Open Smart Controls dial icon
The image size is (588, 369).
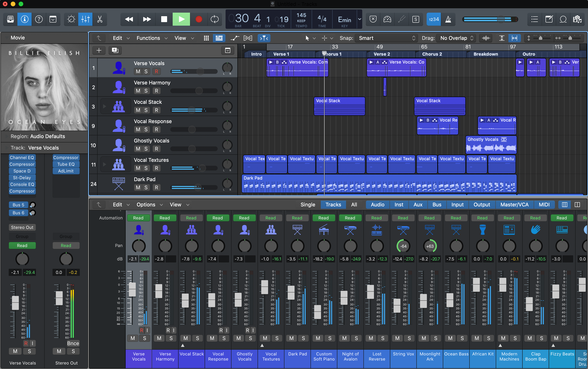click(x=71, y=19)
